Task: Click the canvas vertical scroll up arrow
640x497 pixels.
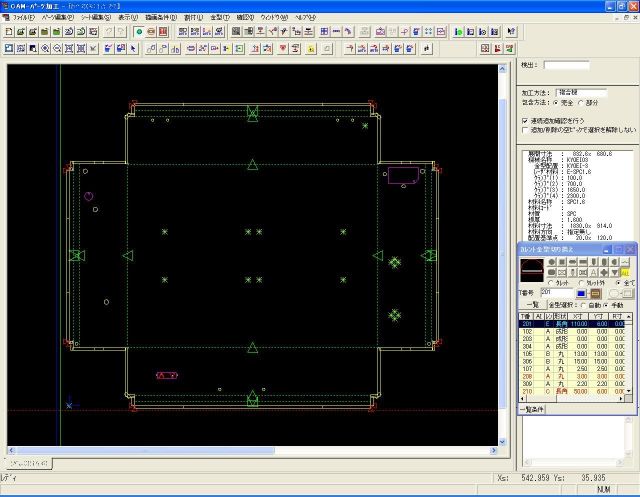Action: point(502,69)
